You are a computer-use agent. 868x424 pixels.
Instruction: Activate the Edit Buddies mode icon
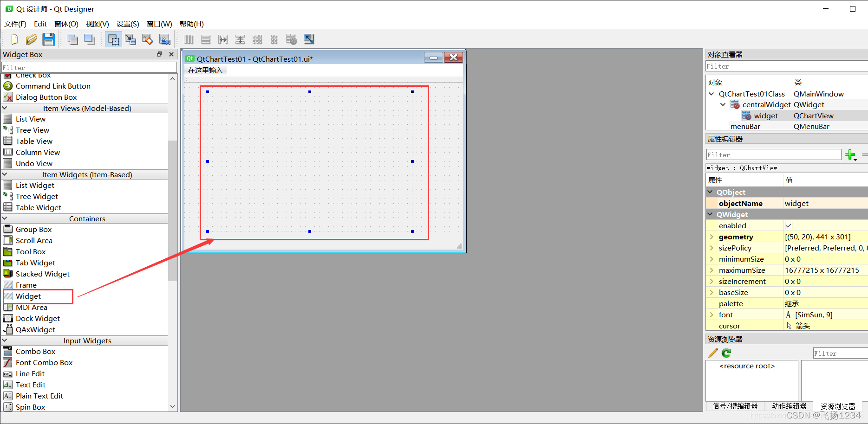(148, 39)
